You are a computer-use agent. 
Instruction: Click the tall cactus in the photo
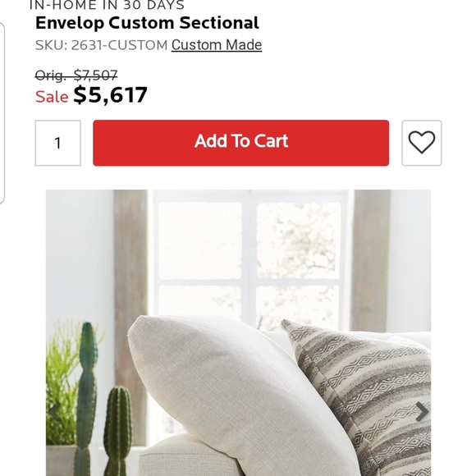tap(86, 398)
